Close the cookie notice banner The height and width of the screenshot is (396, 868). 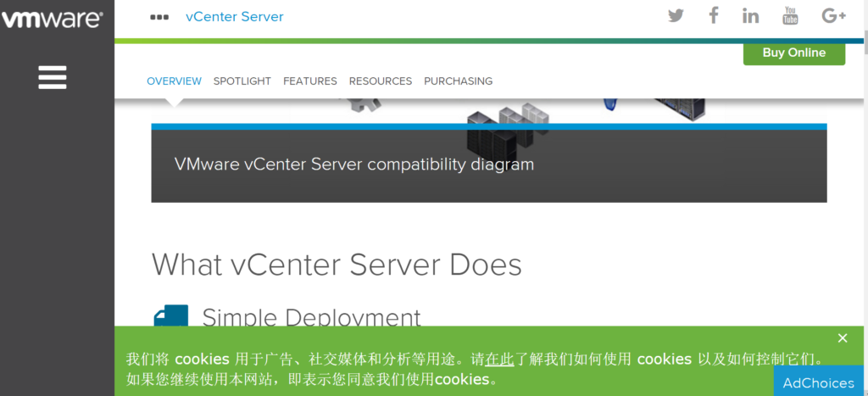(x=843, y=337)
